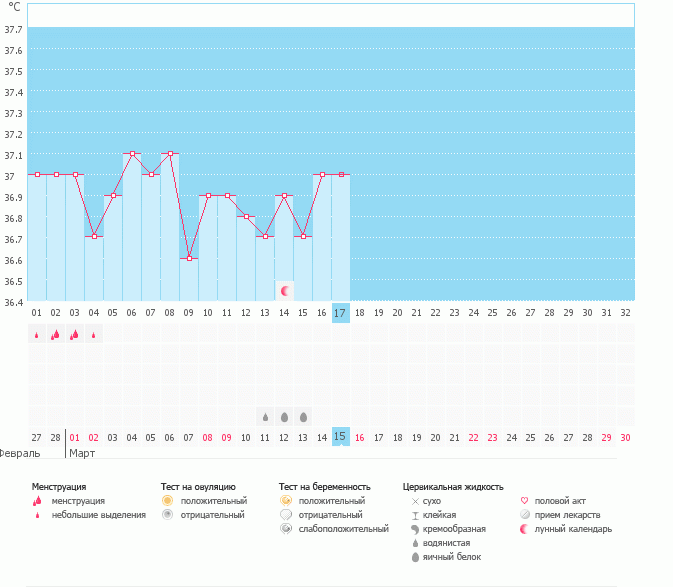Select highlighted calendar date 15

pyautogui.click(x=341, y=437)
